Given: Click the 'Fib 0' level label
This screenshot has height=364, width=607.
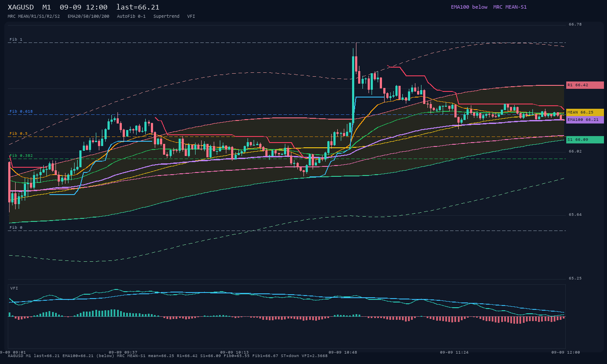Looking at the screenshot, I should tap(16, 227).
